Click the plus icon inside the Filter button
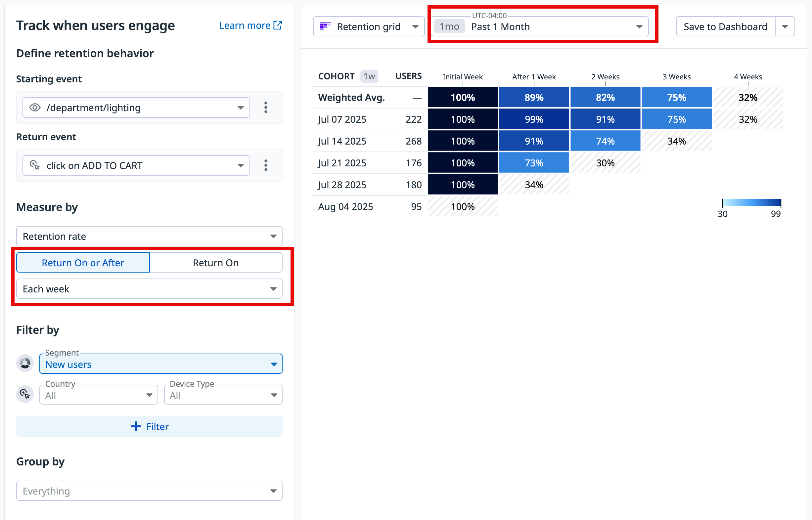This screenshot has width=812, height=520. click(x=135, y=426)
